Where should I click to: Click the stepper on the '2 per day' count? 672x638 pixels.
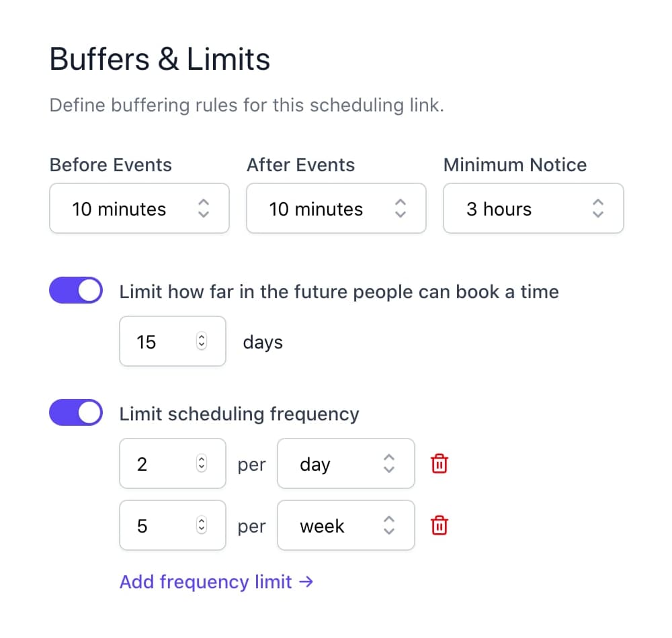point(200,463)
